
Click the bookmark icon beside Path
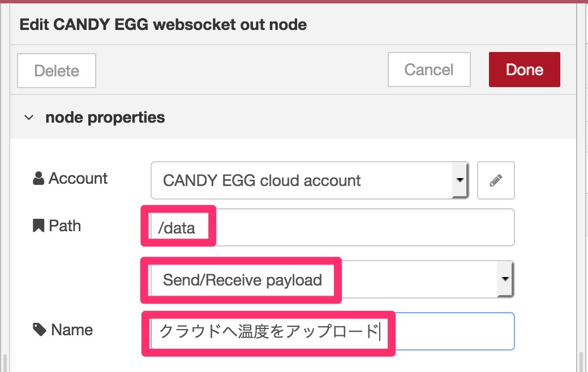[x=38, y=226]
